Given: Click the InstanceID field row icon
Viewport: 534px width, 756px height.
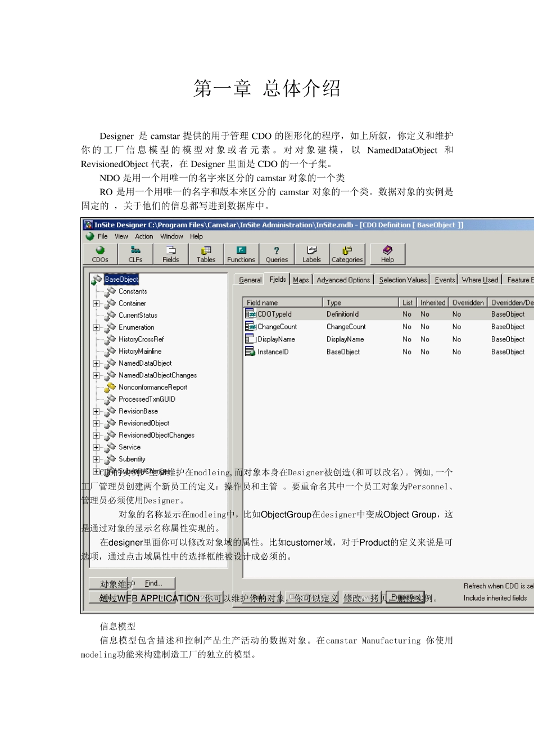Looking at the screenshot, I should pos(250,352).
